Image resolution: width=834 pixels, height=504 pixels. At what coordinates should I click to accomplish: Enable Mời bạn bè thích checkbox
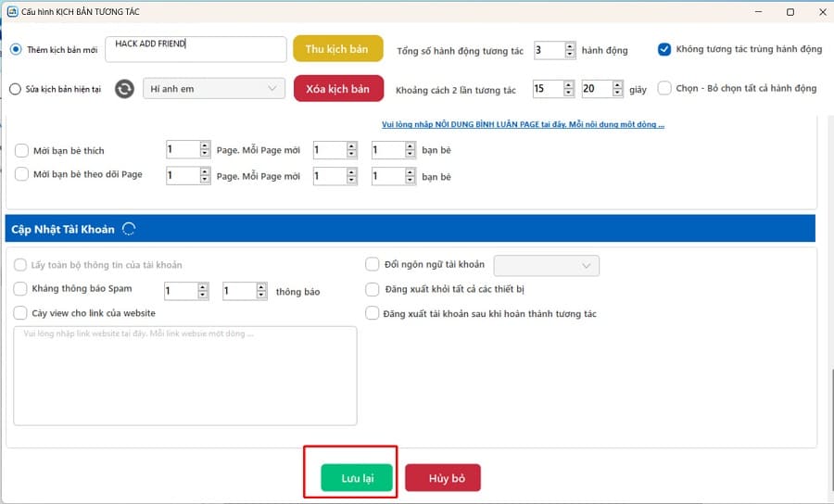pyautogui.click(x=22, y=149)
